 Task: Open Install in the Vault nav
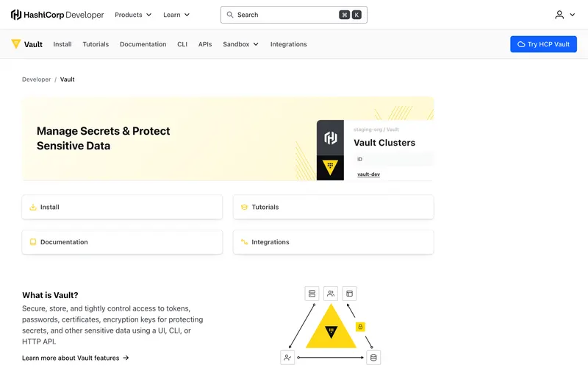(62, 44)
